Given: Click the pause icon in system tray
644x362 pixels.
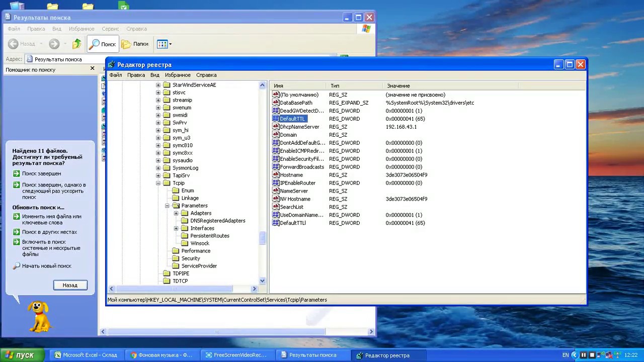Looking at the screenshot, I should point(584,355).
